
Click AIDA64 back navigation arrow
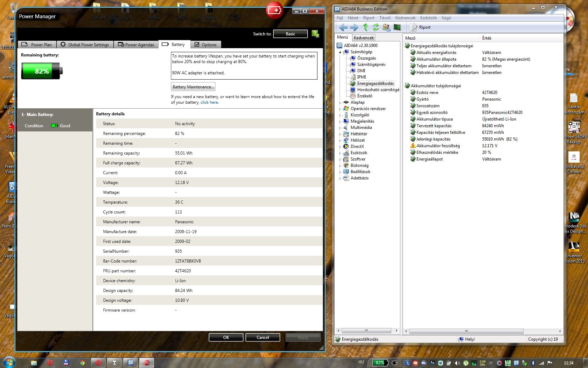point(343,27)
